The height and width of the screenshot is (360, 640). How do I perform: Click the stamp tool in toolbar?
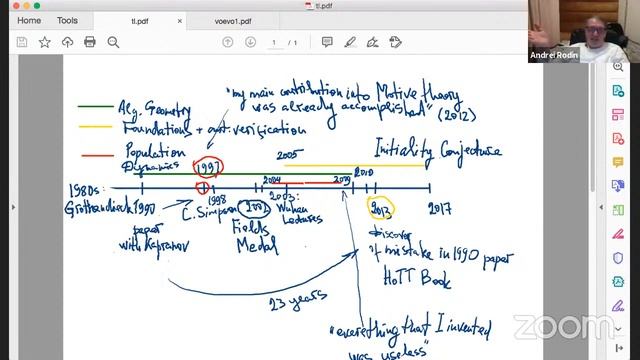coord(396,42)
